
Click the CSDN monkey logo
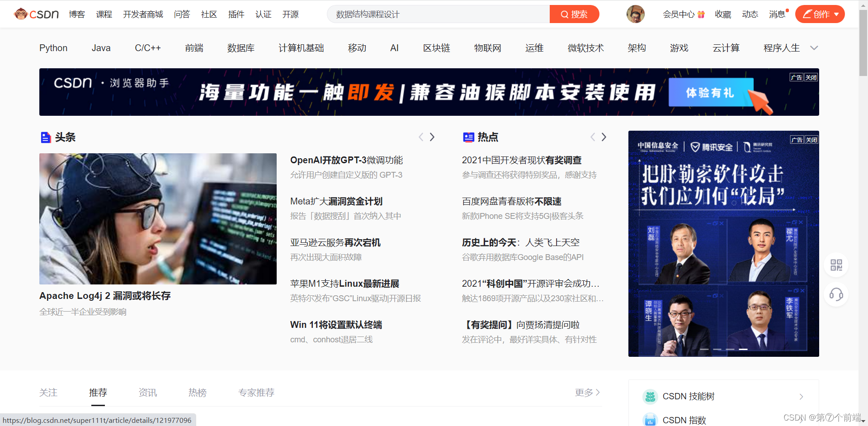[x=36, y=14]
